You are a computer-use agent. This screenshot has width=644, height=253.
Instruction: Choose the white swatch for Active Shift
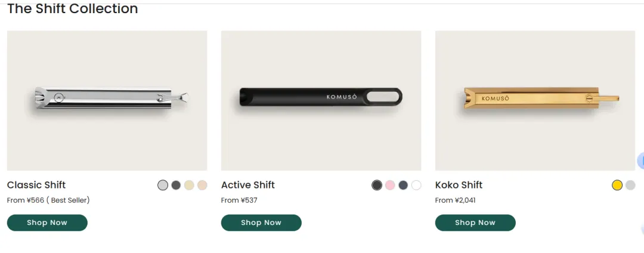416,186
